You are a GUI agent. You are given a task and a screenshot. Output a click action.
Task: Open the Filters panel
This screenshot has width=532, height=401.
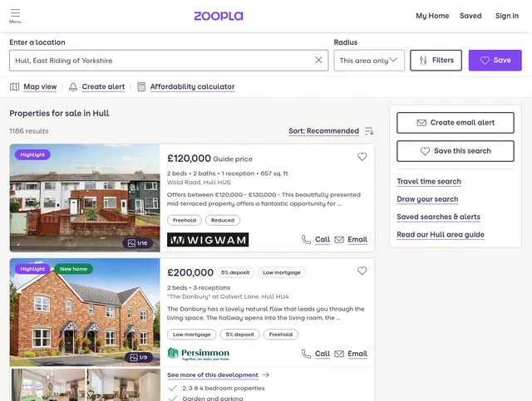point(436,61)
